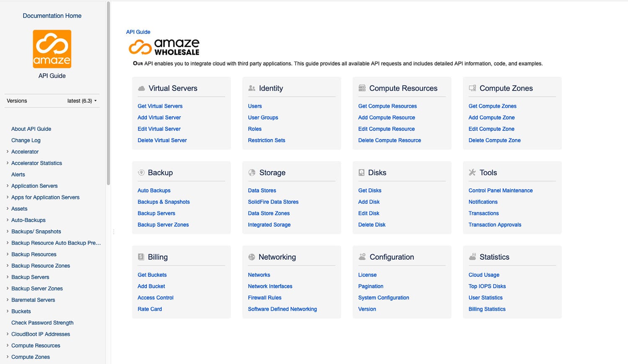
Task: Go to Documentation Home
Action: (x=52, y=16)
